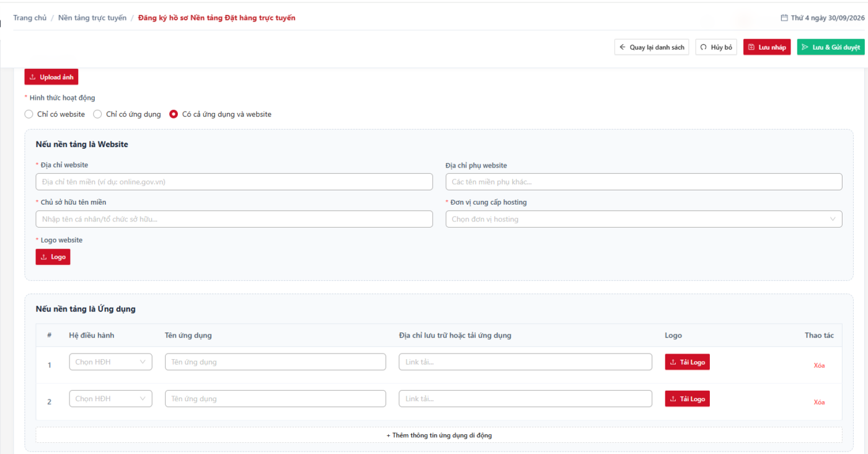Click the 'Nếu nền tảng là Ứng dụng' heading
This screenshot has width=868, height=454.
click(86, 309)
